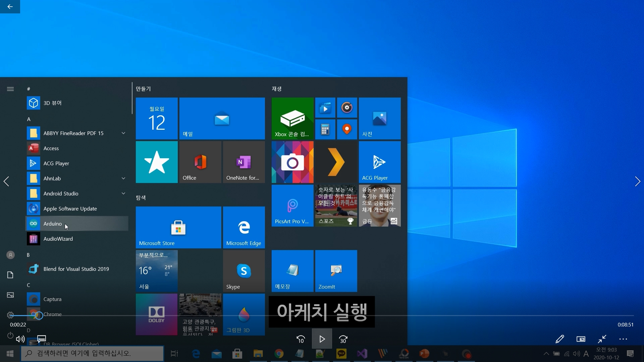
Task: Open the Plex orange chevron tile
Action: (x=336, y=162)
